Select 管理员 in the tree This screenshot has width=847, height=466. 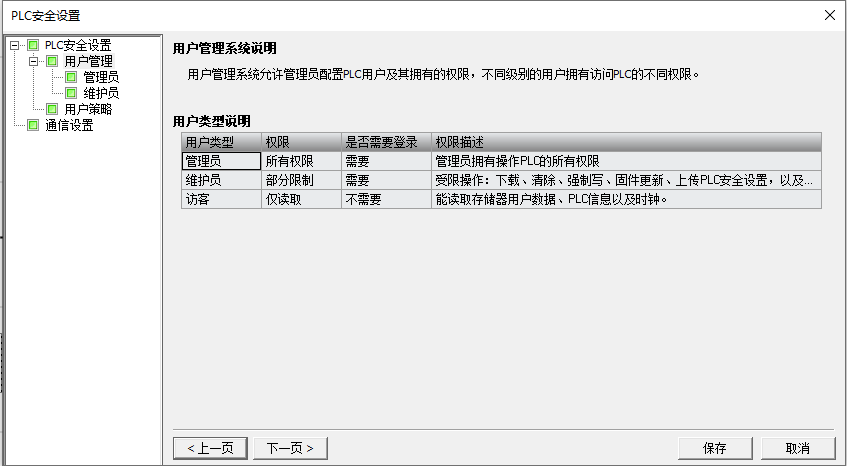(101, 77)
